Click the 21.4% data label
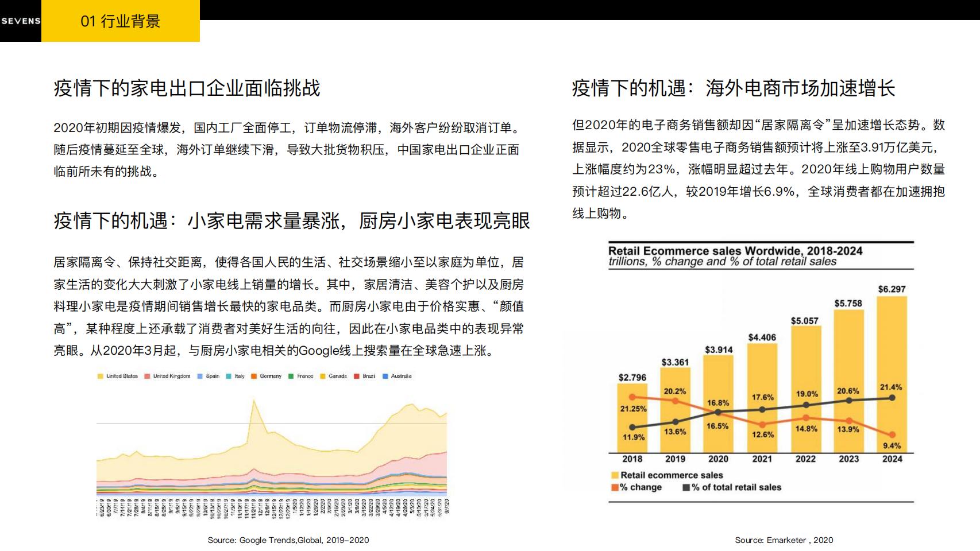Viewport: 980px width, 551px height. pos(891,387)
